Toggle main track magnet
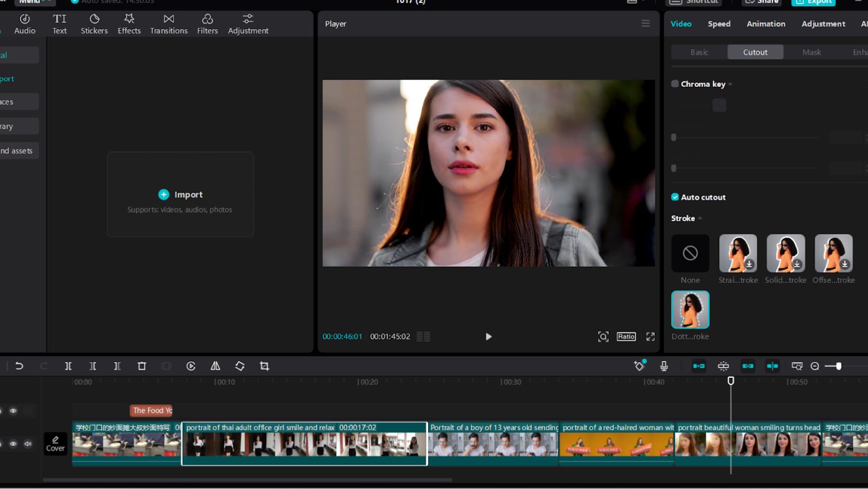The width and height of the screenshot is (868, 489). pyautogui.click(x=699, y=366)
